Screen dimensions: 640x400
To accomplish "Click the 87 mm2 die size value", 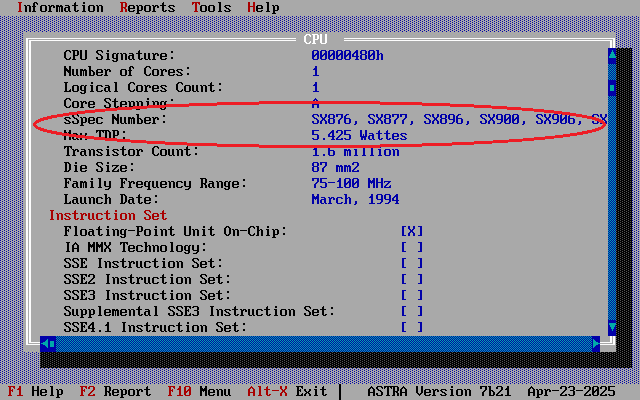I will pos(336,167).
